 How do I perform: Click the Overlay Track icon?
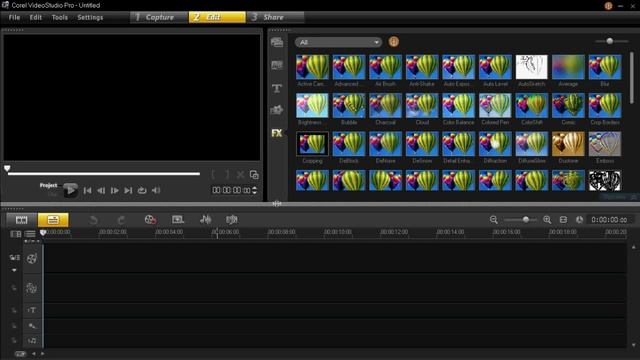point(31,288)
